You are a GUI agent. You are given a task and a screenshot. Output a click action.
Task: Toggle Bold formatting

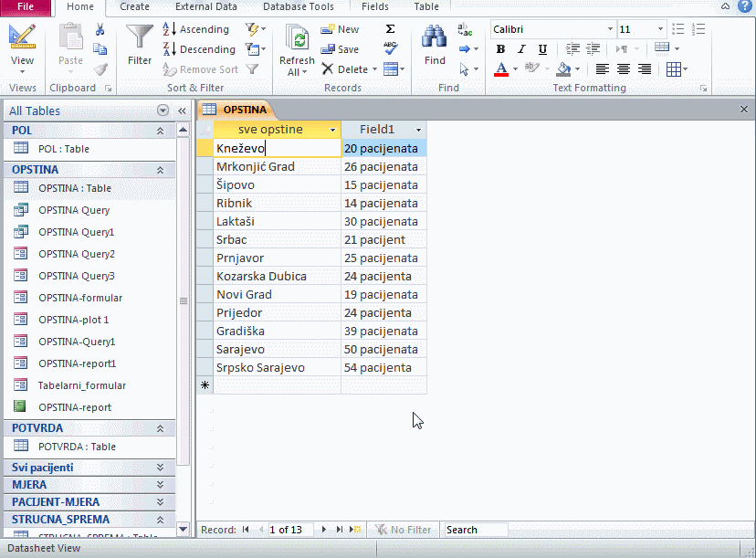[500, 49]
